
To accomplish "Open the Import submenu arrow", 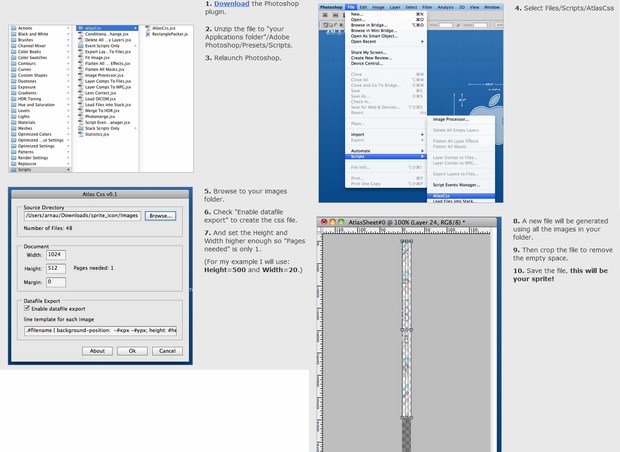I will pos(422,134).
